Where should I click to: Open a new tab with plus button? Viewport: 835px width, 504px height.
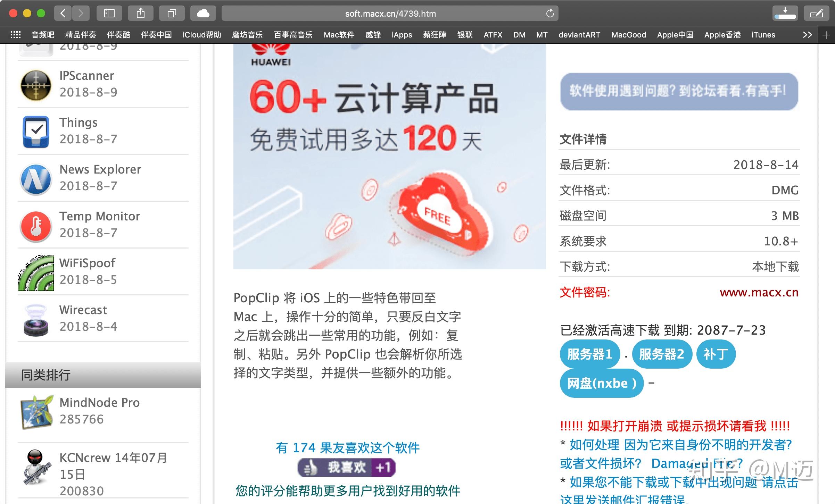pyautogui.click(x=826, y=35)
